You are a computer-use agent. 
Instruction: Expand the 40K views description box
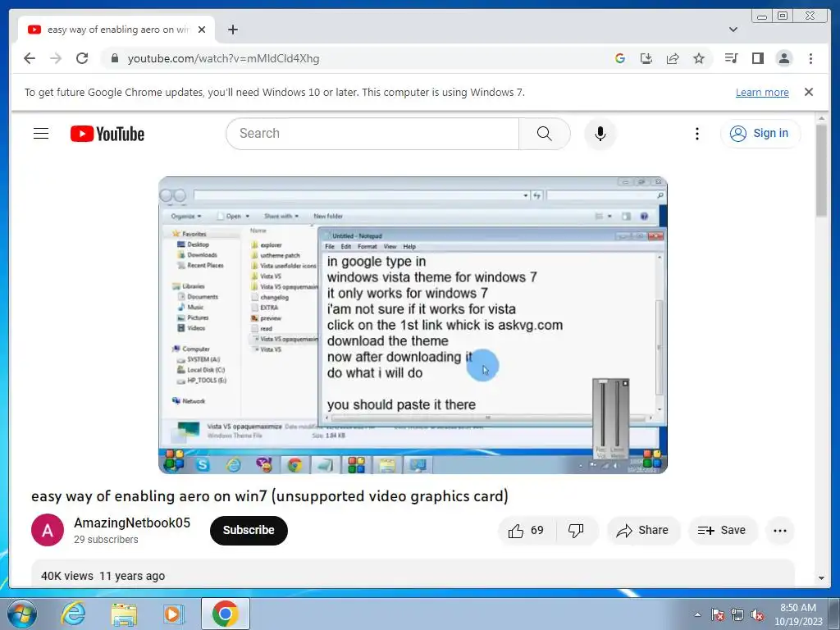tap(413, 573)
